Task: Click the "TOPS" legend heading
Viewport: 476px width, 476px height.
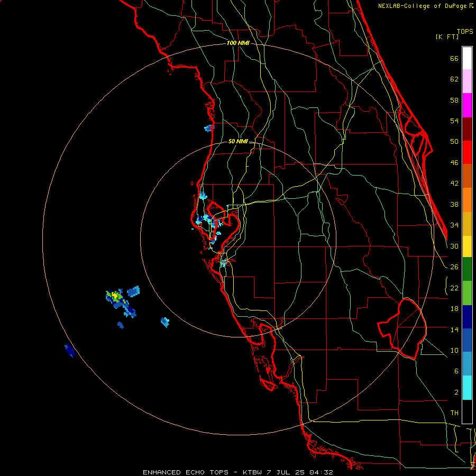Action: [x=465, y=31]
